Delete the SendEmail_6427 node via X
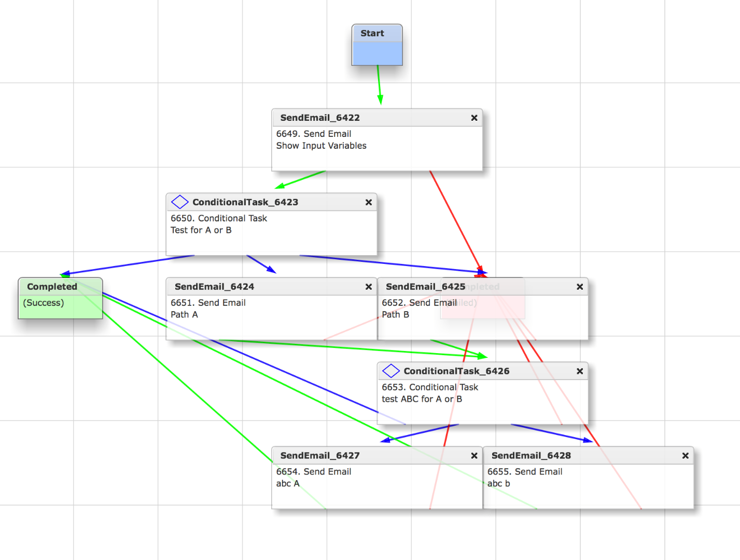 coord(474,456)
